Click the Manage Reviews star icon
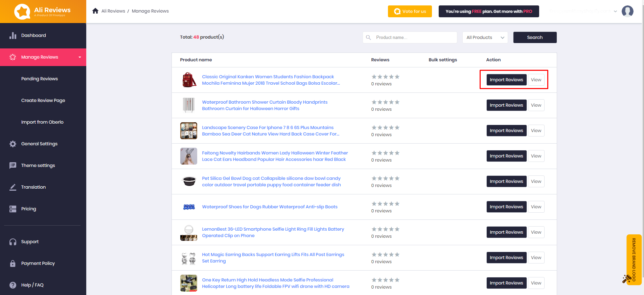Image resolution: width=644 pixels, height=295 pixels. [13, 57]
